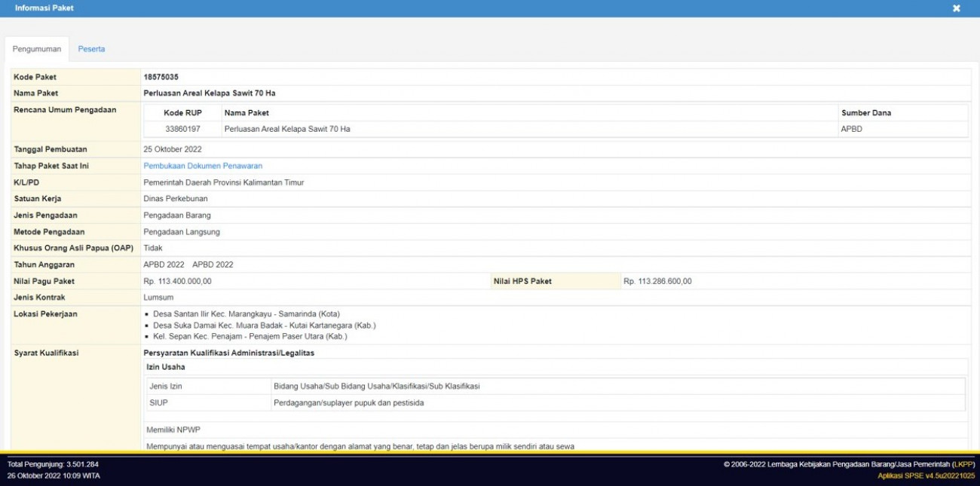This screenshot has height=486, width=980.
Task: Click the LKPP link in footer
Action: tap(963, 464)
